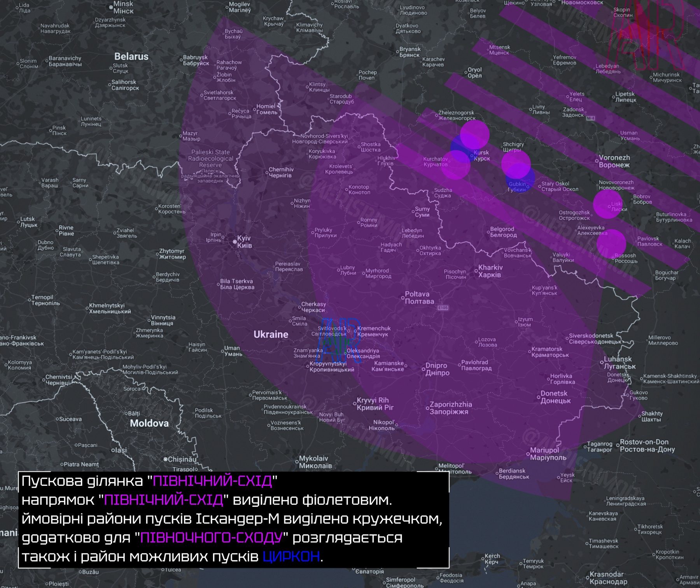Image resolution: width=700 pixels, height=588 pixels.
Task: Click the purple launch circle near Liski
Action: pyautogui.click(x=607, y=204)
